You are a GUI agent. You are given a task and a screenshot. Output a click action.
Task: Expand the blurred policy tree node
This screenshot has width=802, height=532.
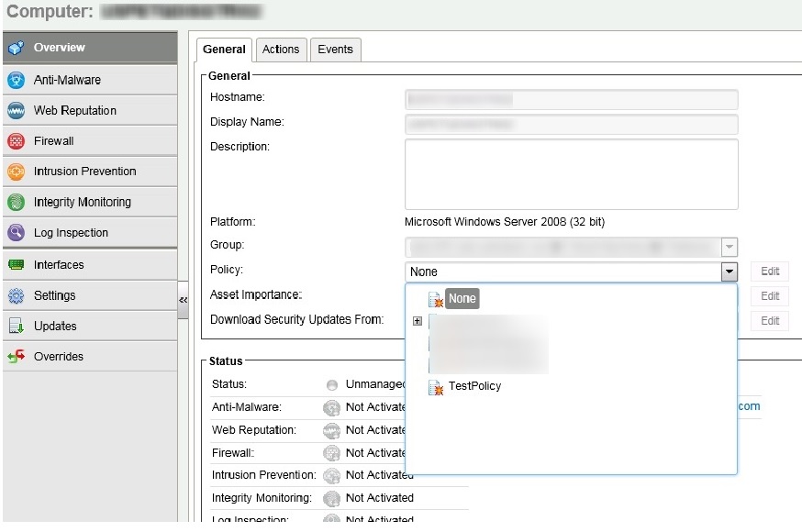(x=418, y=321)
